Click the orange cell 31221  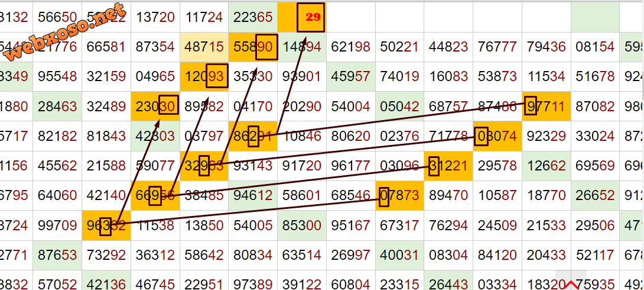[448, 166]
